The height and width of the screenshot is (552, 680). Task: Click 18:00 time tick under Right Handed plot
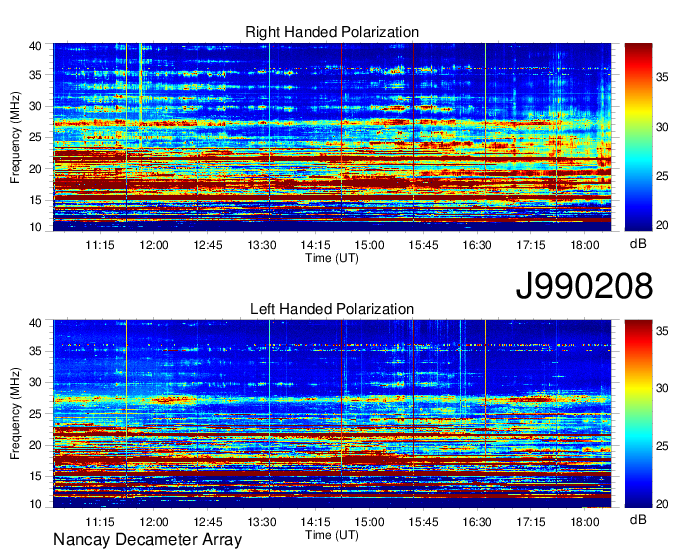[585, 245]
